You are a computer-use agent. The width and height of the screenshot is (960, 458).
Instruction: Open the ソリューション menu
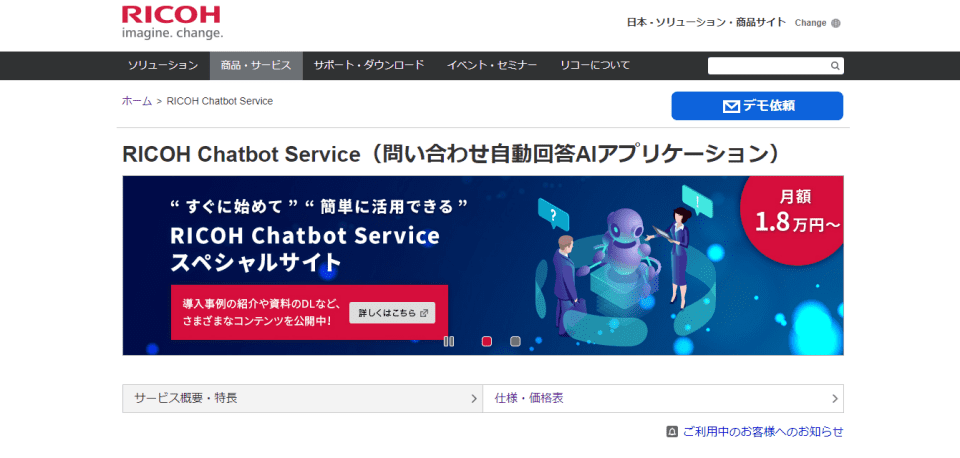[163, 66]
